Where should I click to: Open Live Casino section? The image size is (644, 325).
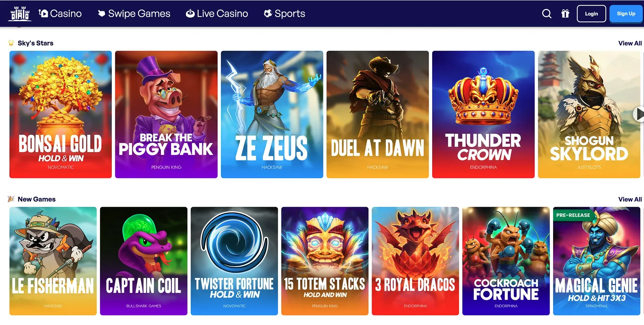217,14
